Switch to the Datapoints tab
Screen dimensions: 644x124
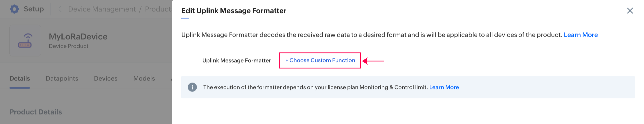(62, 79)
